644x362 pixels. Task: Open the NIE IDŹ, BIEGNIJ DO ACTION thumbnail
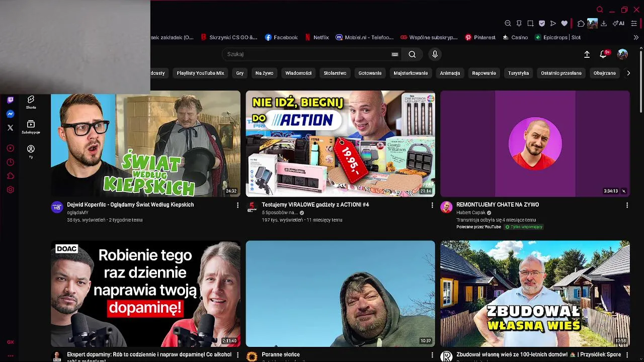tap(340, 144)
